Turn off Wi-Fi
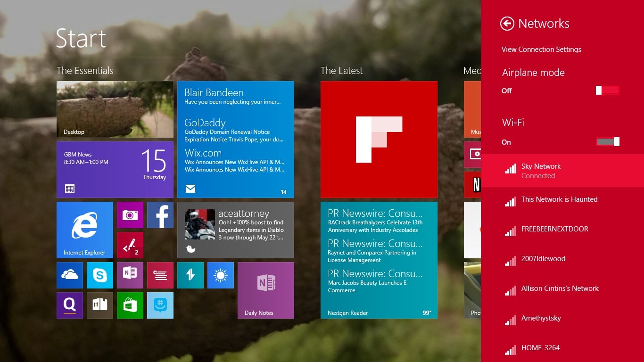 coord(608,141)
